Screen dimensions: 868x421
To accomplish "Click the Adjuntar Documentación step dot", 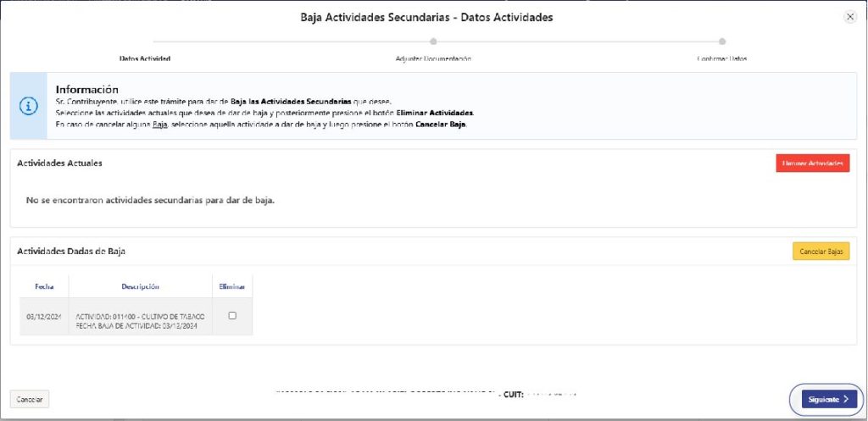I will 433,41.
